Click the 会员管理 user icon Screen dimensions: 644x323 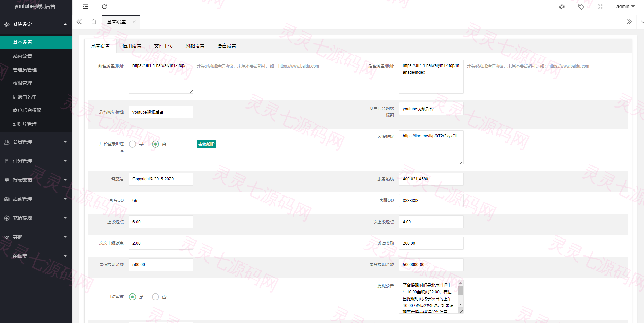click(7, 142)
